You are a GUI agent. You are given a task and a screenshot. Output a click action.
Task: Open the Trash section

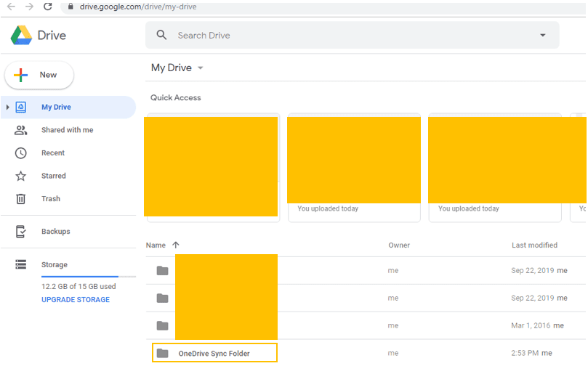coord(51,198)
